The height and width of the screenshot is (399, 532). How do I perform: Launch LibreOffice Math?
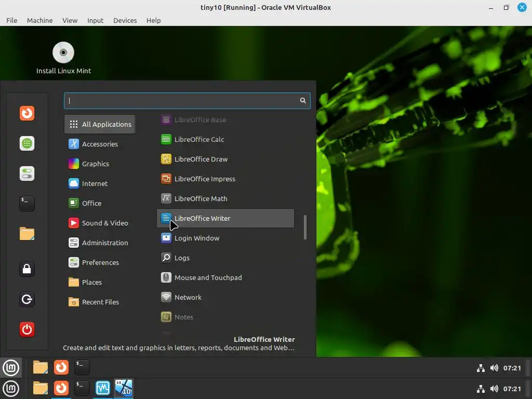tap(225, 198)
